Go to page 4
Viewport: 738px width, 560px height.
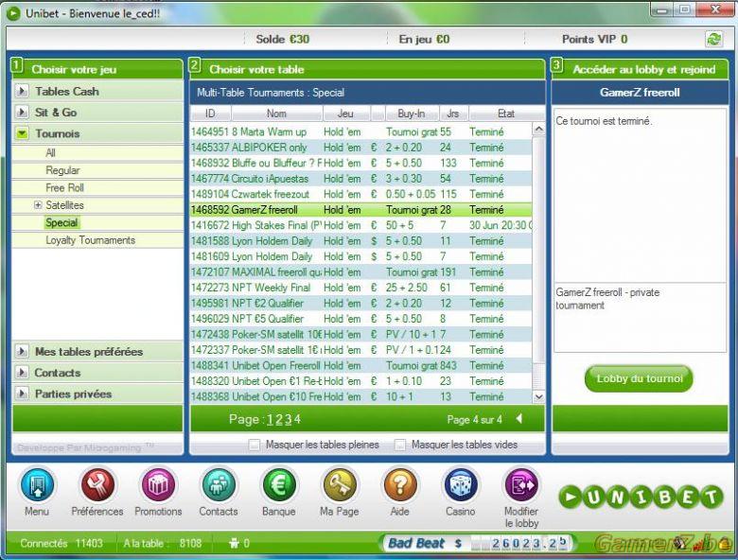[297, 419]
